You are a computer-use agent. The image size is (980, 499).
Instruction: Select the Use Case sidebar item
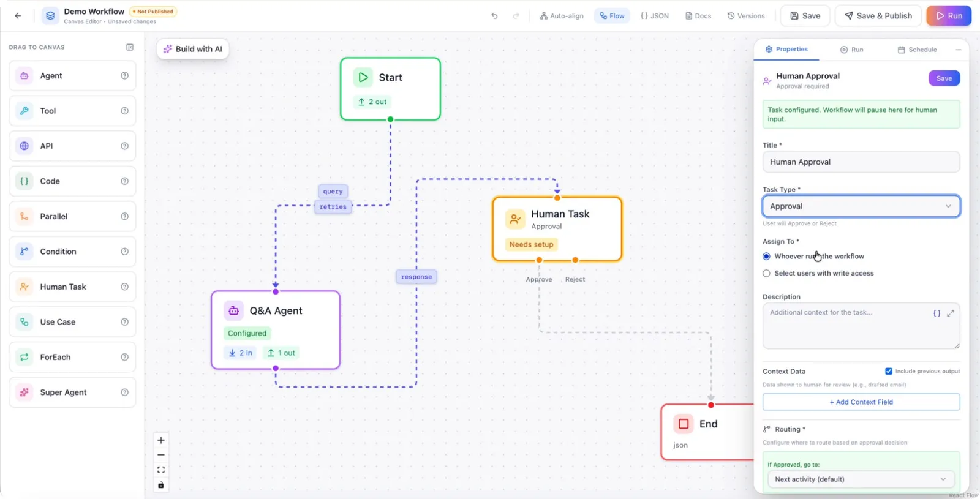[x=72, y=322]
